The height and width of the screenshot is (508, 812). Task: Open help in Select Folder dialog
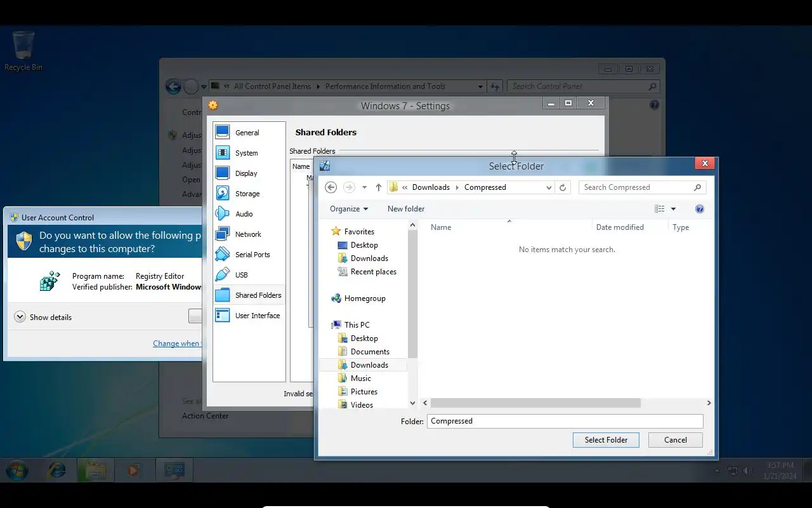click(700, 209)
